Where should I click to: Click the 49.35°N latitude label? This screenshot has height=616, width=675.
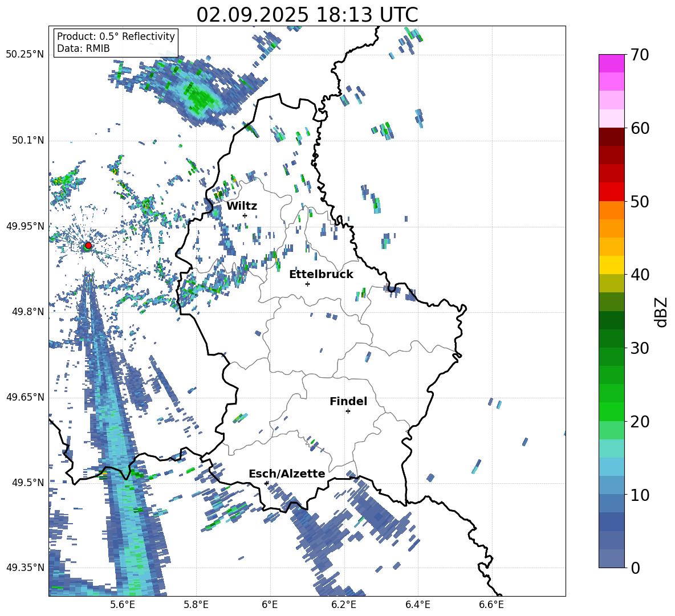(x=25, y=568)
